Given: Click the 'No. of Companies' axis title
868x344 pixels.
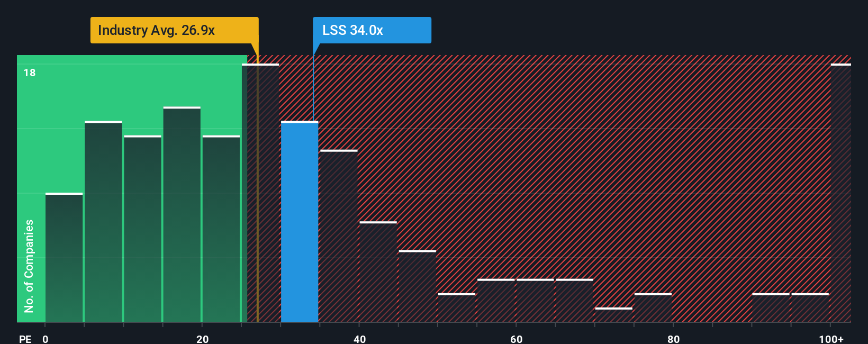Looking at the screenshot, I should pos(29,266).
